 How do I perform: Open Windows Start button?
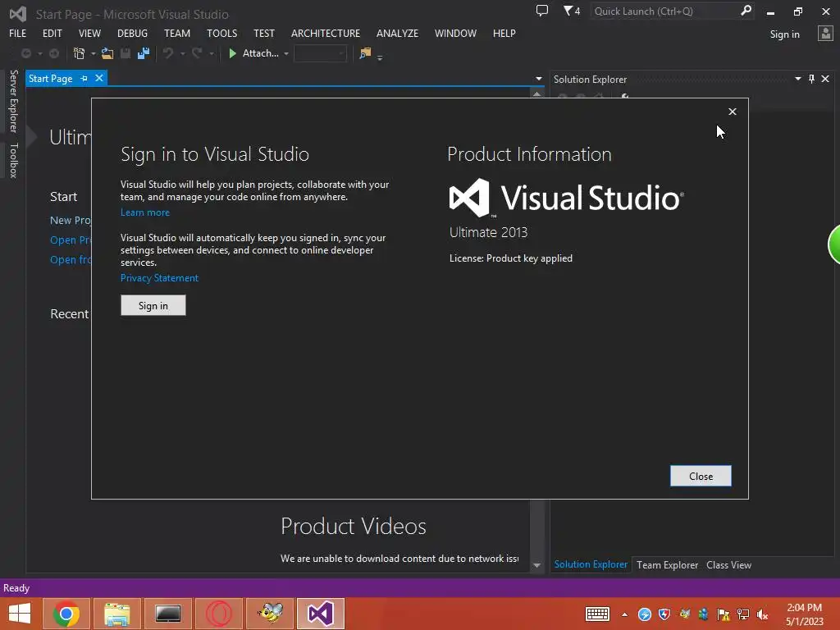[x=20, y=614]
